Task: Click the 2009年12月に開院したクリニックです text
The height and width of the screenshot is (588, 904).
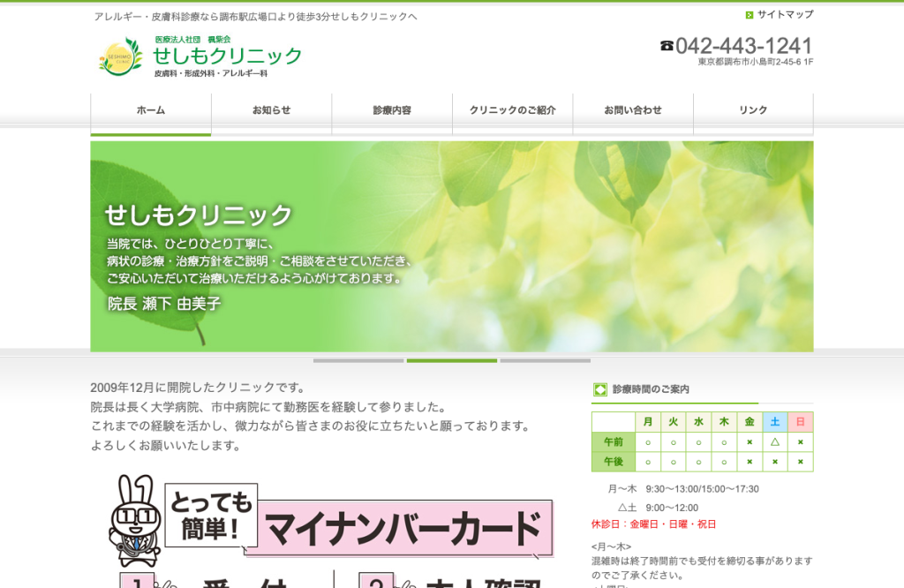Action: point(198,388)
